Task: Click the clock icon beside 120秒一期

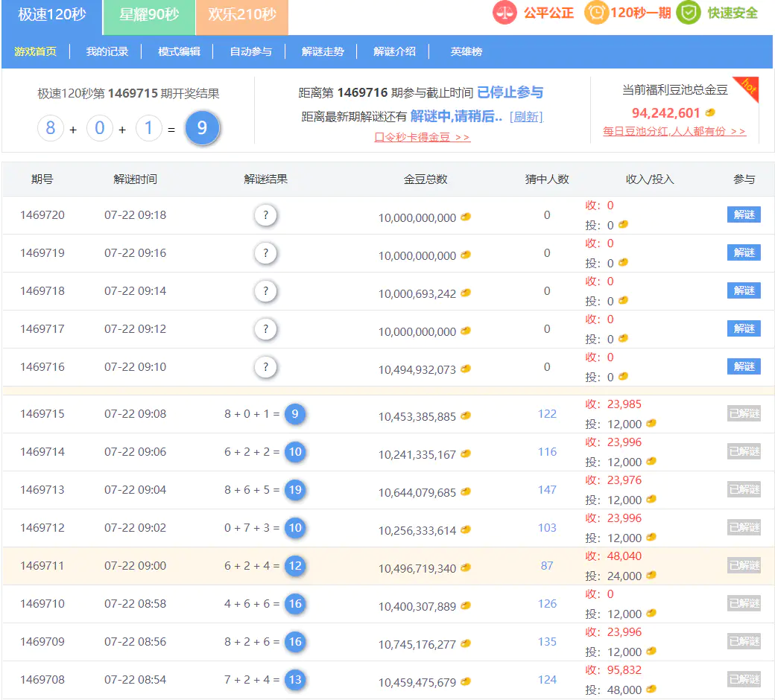Action: coord(595,13)
